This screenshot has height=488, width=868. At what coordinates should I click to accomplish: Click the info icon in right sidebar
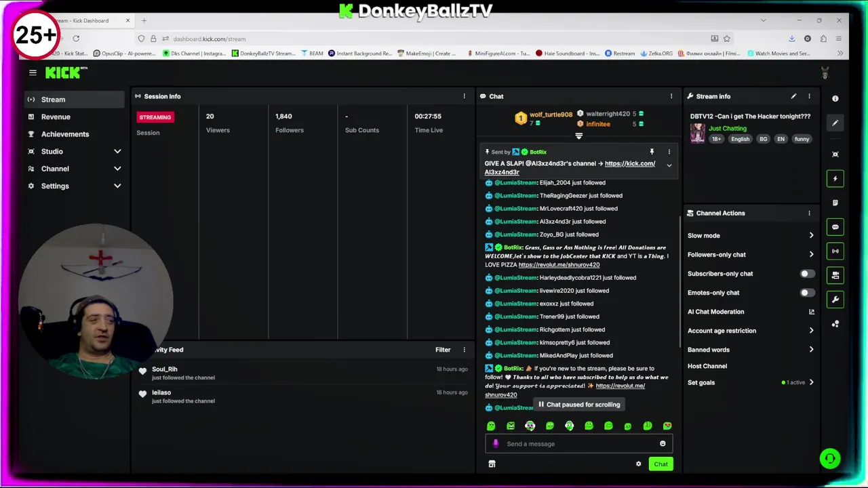point(835,99)
